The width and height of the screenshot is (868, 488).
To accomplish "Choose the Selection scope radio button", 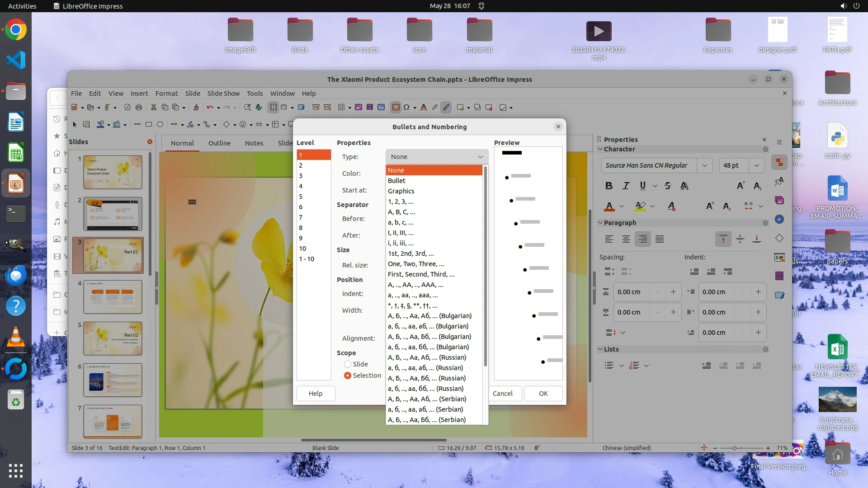I will [x=347, y=375].
